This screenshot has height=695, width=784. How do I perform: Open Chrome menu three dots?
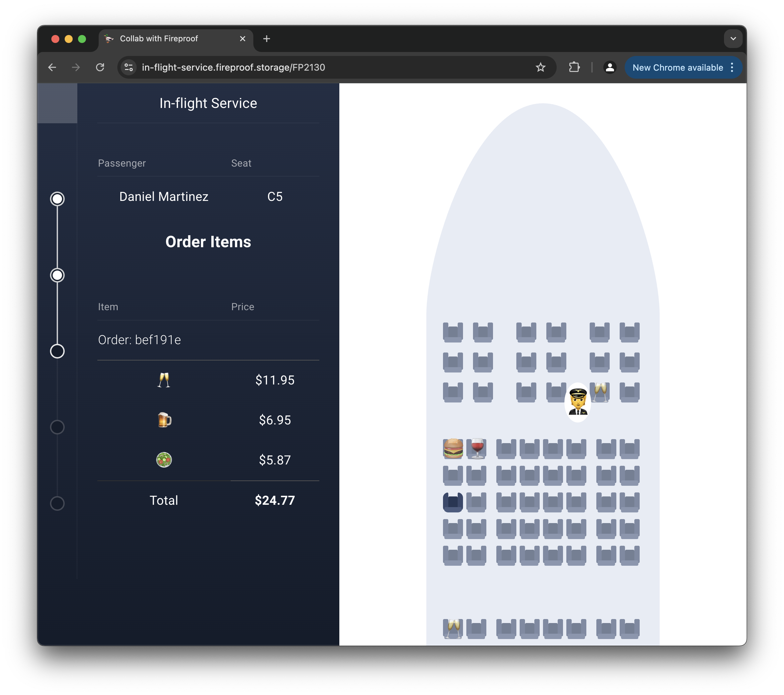pyautogui.click(x=732, y=68)
